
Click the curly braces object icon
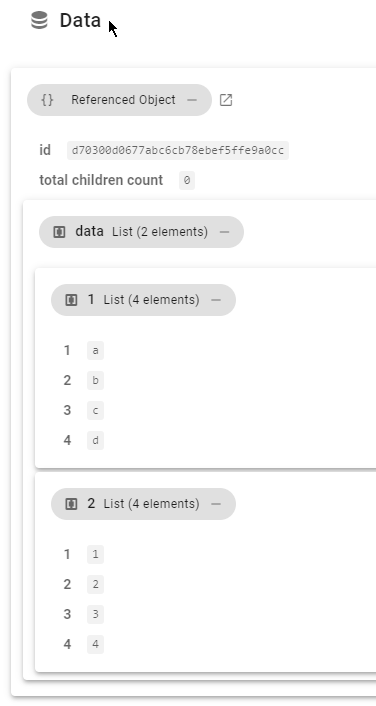tap(47, 100)
